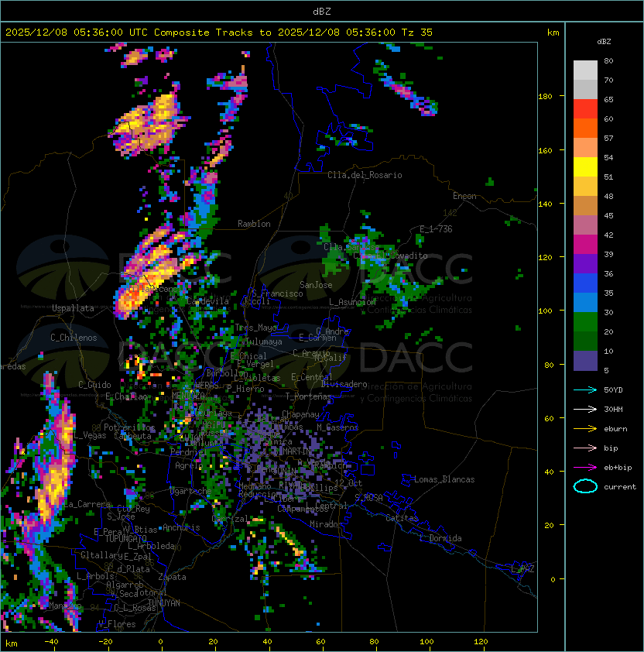Image resolution: width=644 pixels, height=652 pixels.
Task: Pick the light grey 70–80 dBZ swatch
Action: [585, 70]
